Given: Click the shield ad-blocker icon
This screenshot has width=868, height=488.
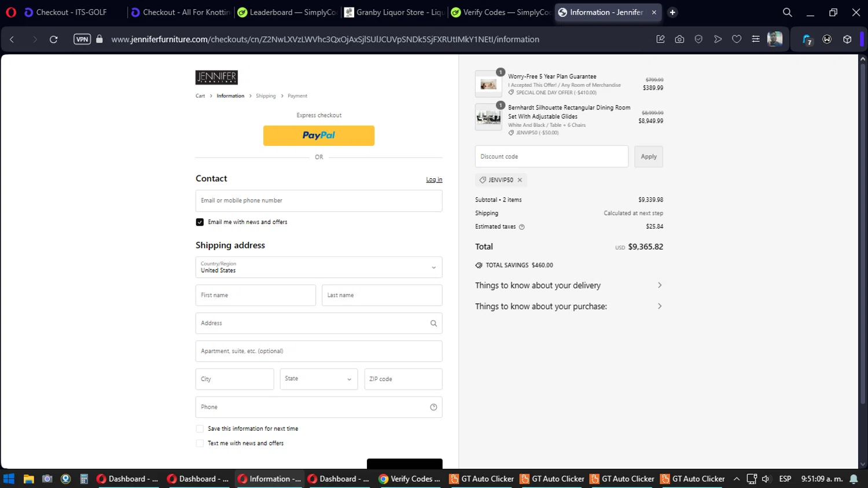Looking at the screenshot, I should (x=698, y=39).
